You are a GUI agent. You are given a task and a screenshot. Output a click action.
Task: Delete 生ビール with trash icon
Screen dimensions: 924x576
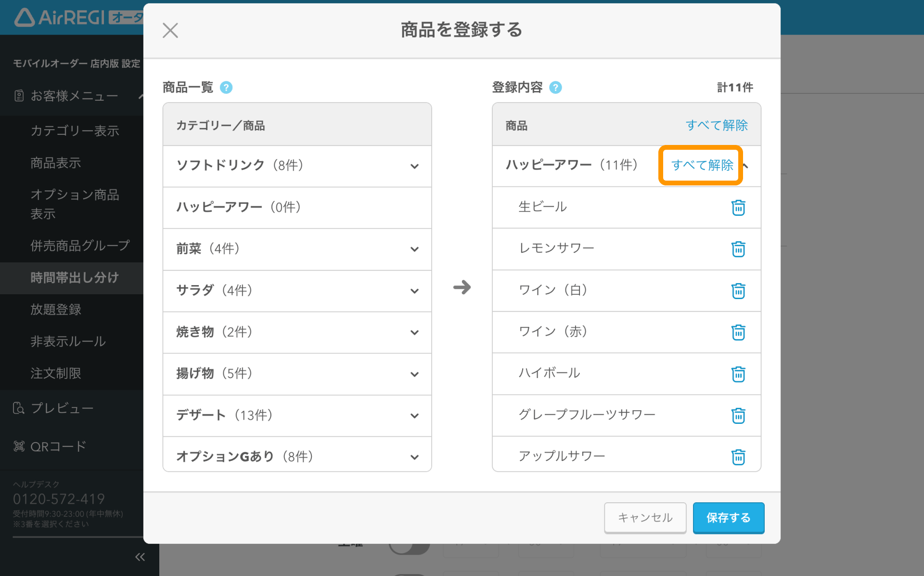(x=738, y=208)
